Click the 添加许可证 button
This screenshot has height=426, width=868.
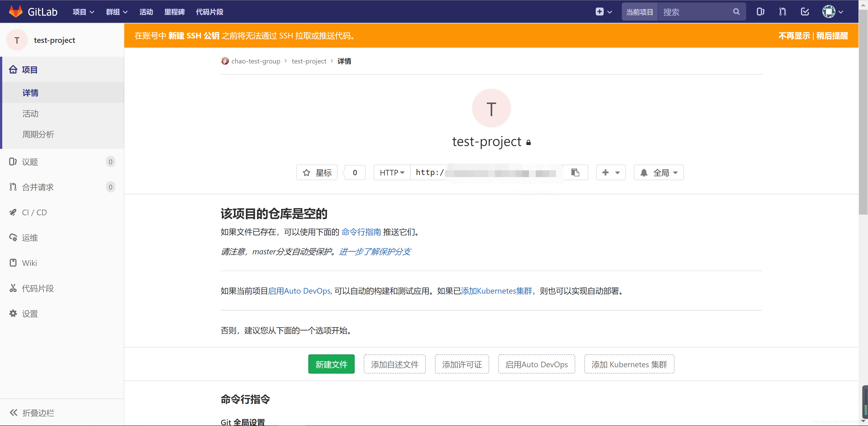[462, 364]
